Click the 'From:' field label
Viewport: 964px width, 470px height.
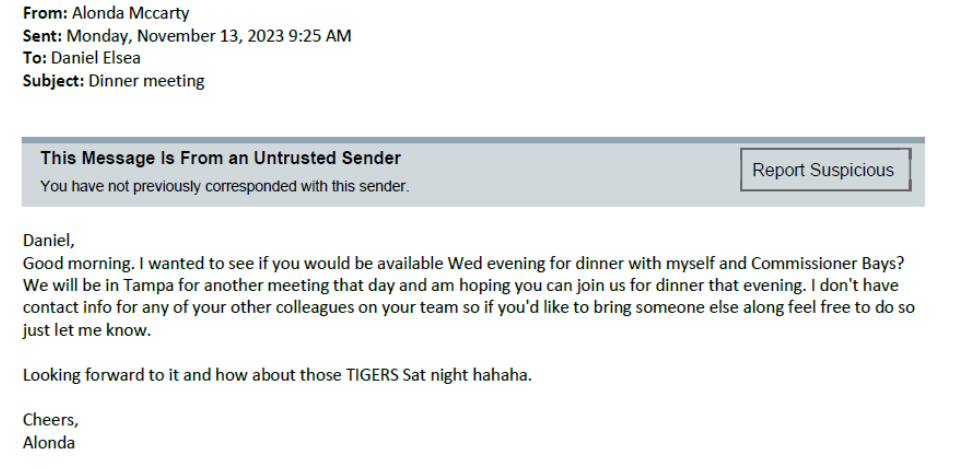45,13
